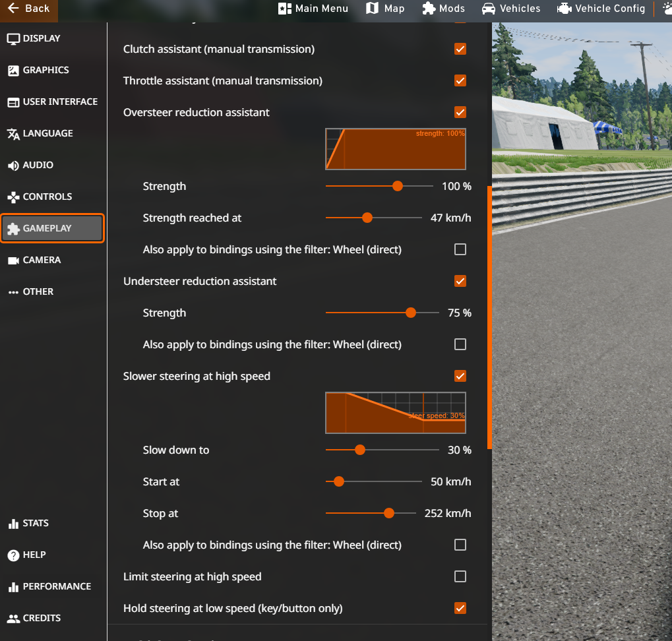The image size is (672, 641).
Task: Select the Other settings entry
Action: pos(52,292)
